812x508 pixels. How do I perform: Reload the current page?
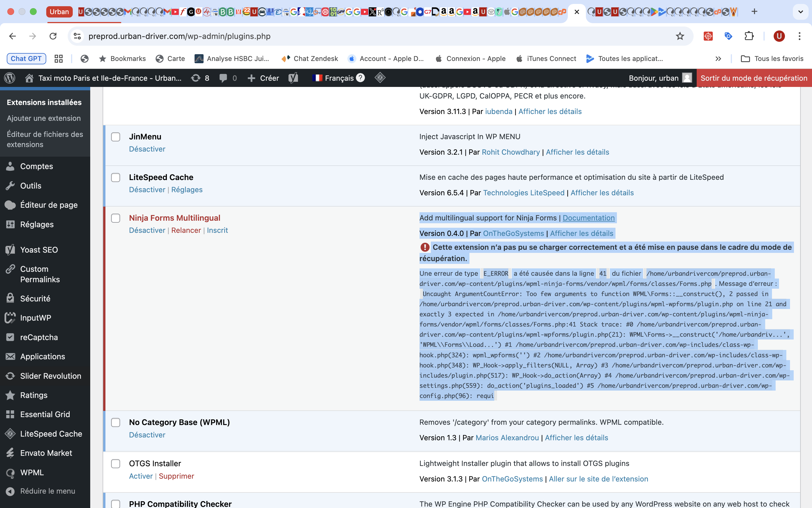pyautogui.click(x=53, y=36)
